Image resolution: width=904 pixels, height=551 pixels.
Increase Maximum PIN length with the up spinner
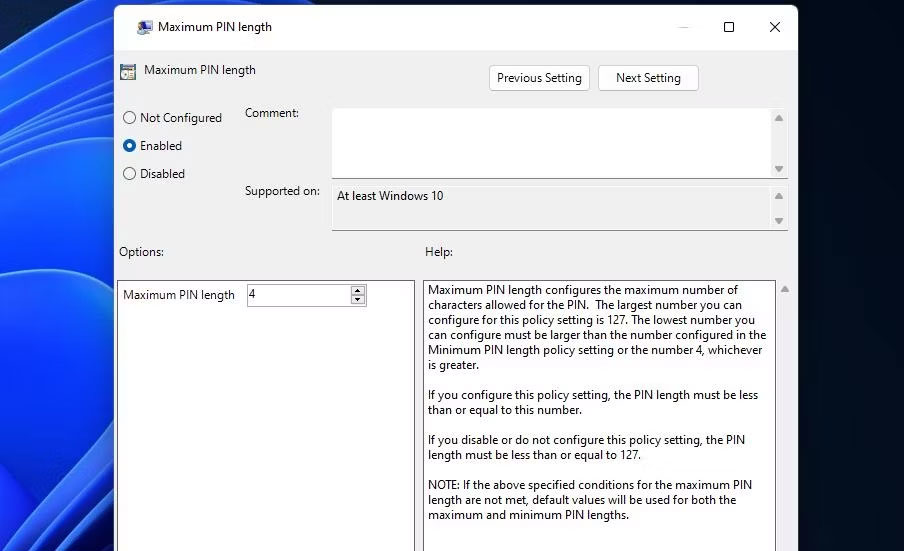[x=358, y=291]
